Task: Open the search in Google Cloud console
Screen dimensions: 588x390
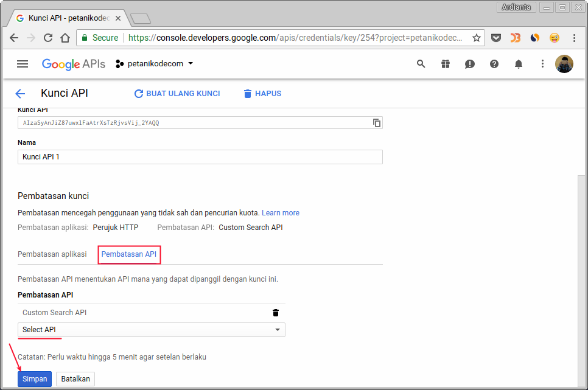Action: (x=421, y=63)
